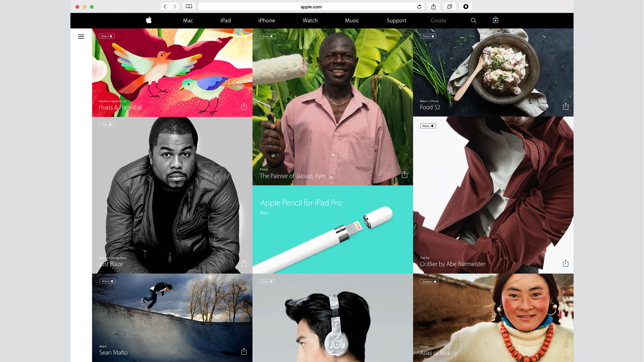Open Hvass & Hannibal story title
Screen dimensions: 644x362
coord(120,107)
